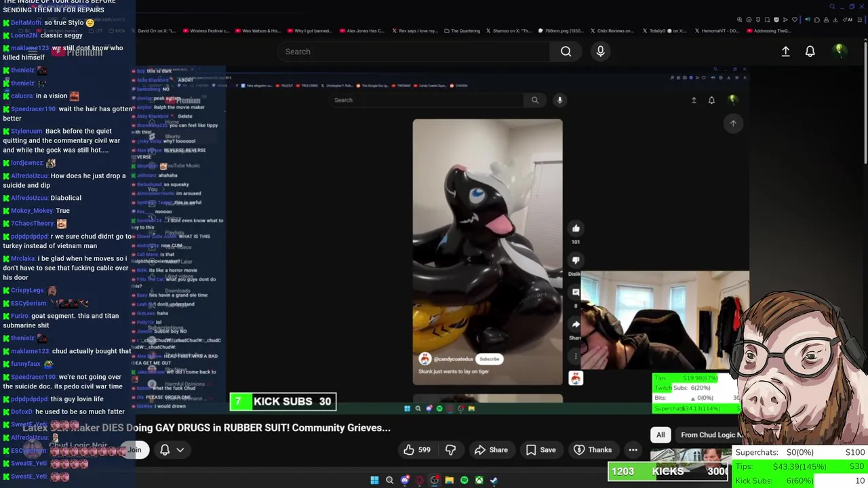Click the YouTube search magnifier button
Screen dimensions: 868x488
pyautogui.click(x=566, y=52)
